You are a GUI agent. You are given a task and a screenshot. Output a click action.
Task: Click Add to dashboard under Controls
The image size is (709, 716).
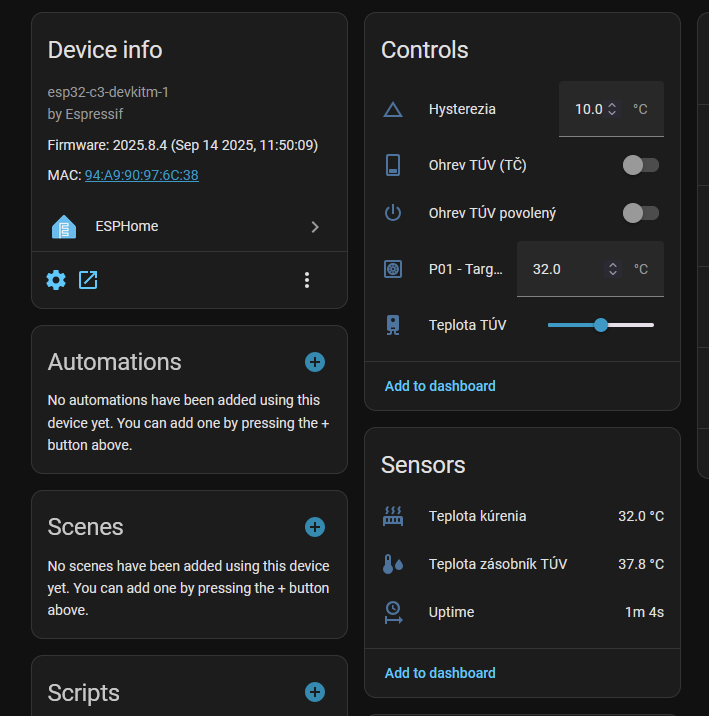[x=440, y=386]
